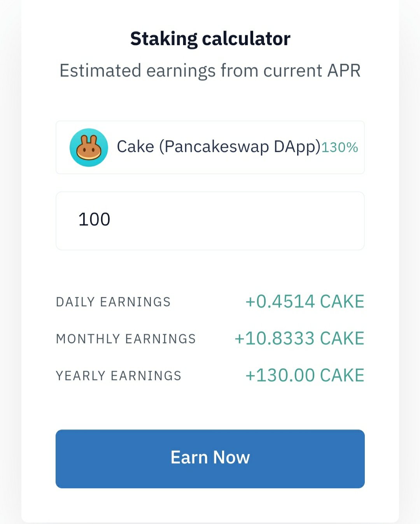Select the +10.8333 CAKE monthly value
Viewport: 420px width, 524px height.
(299, 339)
